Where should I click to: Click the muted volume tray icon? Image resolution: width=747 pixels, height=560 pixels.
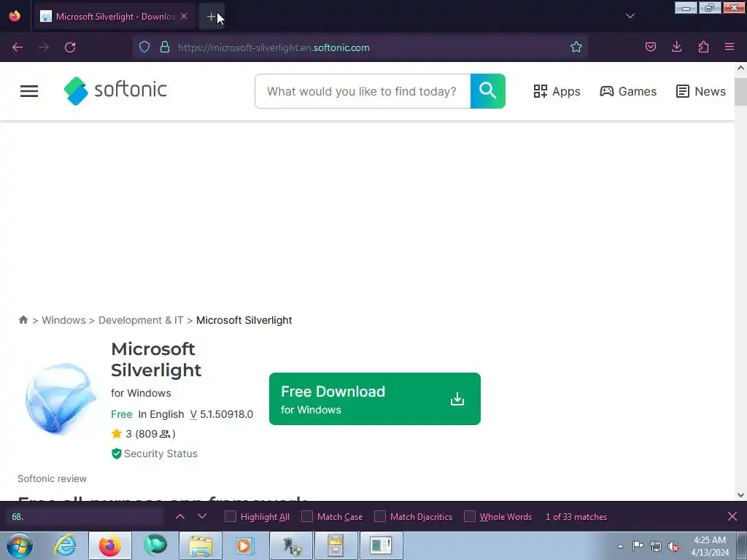click(673, 546)
